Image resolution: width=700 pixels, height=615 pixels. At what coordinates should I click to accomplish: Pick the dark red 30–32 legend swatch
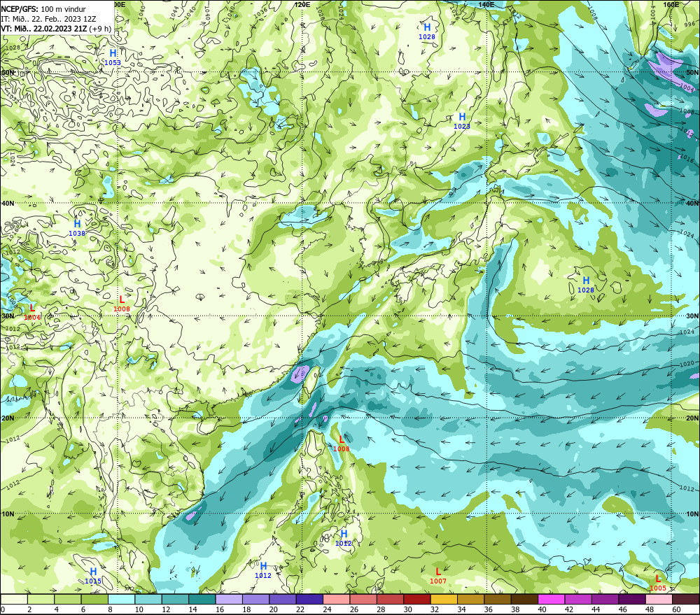[417, 599]
